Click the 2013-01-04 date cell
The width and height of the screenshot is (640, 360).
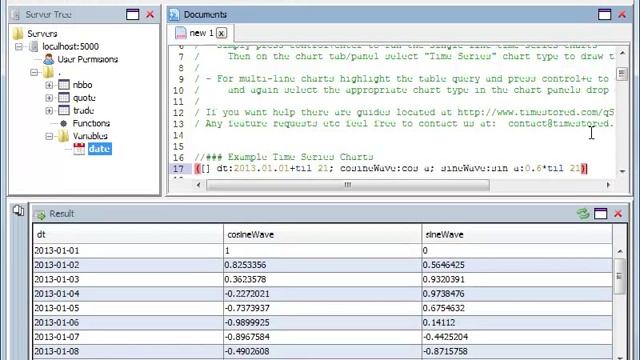pyautogui.click(x=128, y=294)
